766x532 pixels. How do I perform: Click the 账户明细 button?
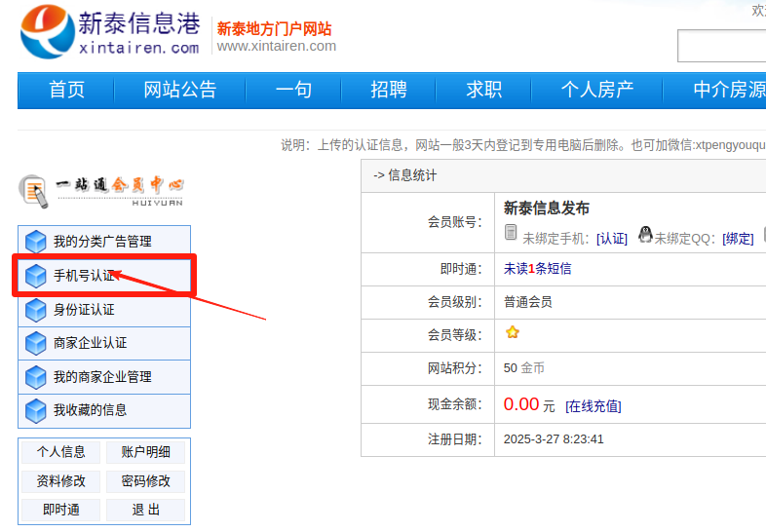pyautogui.click(x=145, y=452)
